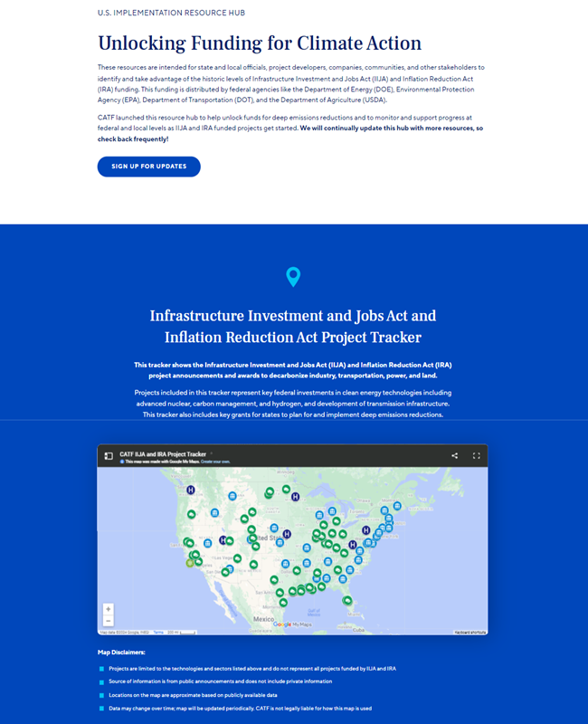Select the green marker in Florida
Viewport: 588px width, 724px height.
point(346,600)
